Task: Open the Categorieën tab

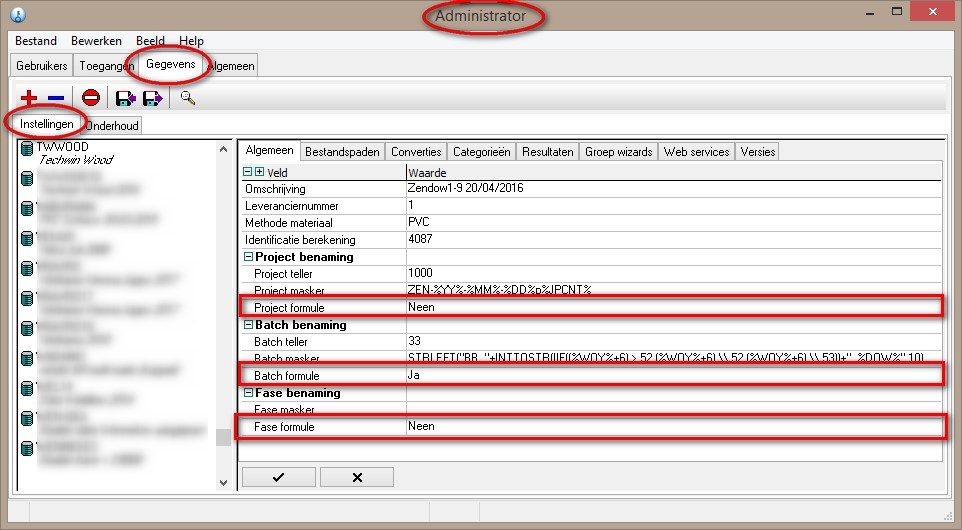Action: [x=482, y=152]
